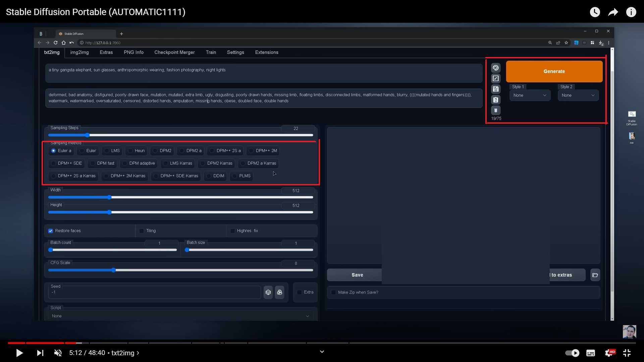Click the negative prompt text box

(x=264, y=98)
